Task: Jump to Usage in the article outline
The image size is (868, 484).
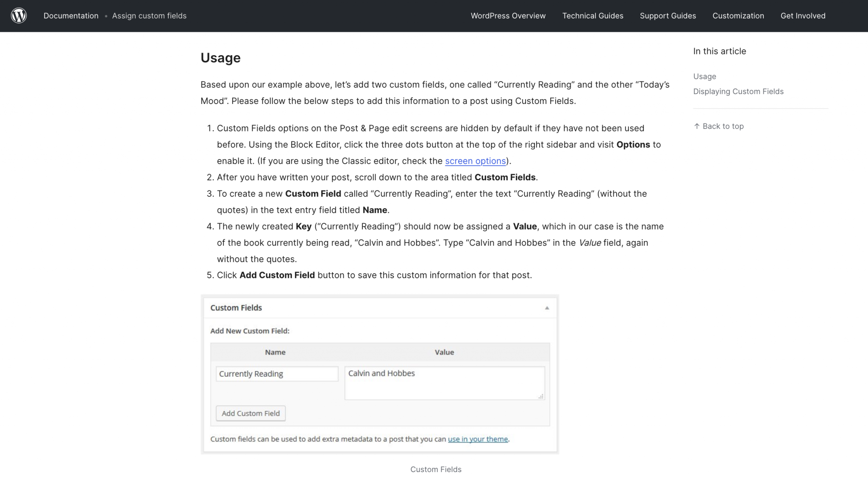Action: pos(704,76)
